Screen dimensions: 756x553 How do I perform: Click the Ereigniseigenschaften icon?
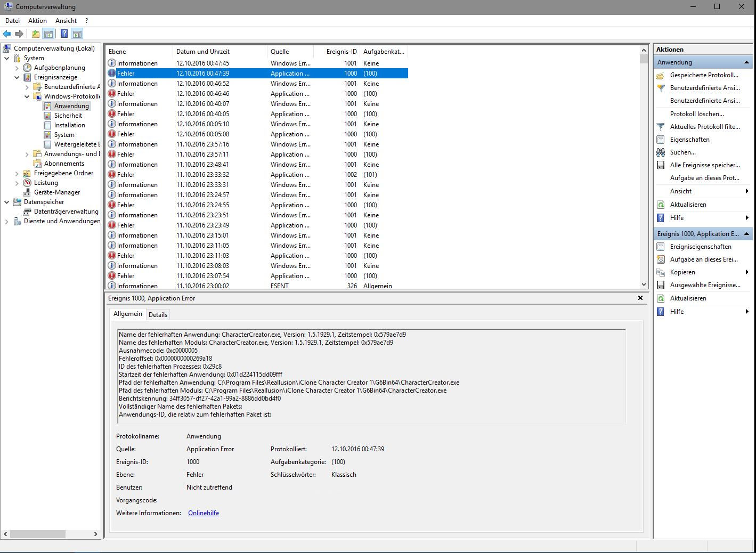click(x=661, y=247)
